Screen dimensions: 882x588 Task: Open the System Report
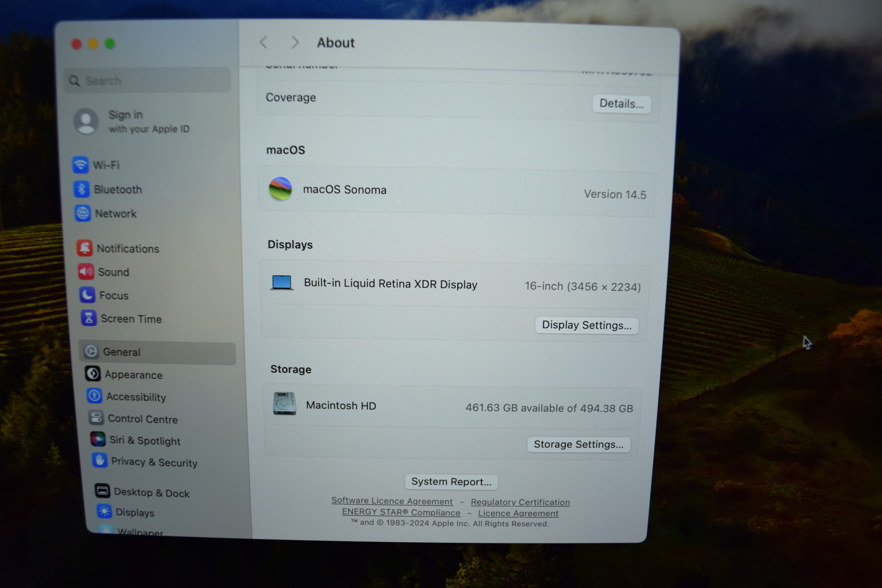[451, 482]
